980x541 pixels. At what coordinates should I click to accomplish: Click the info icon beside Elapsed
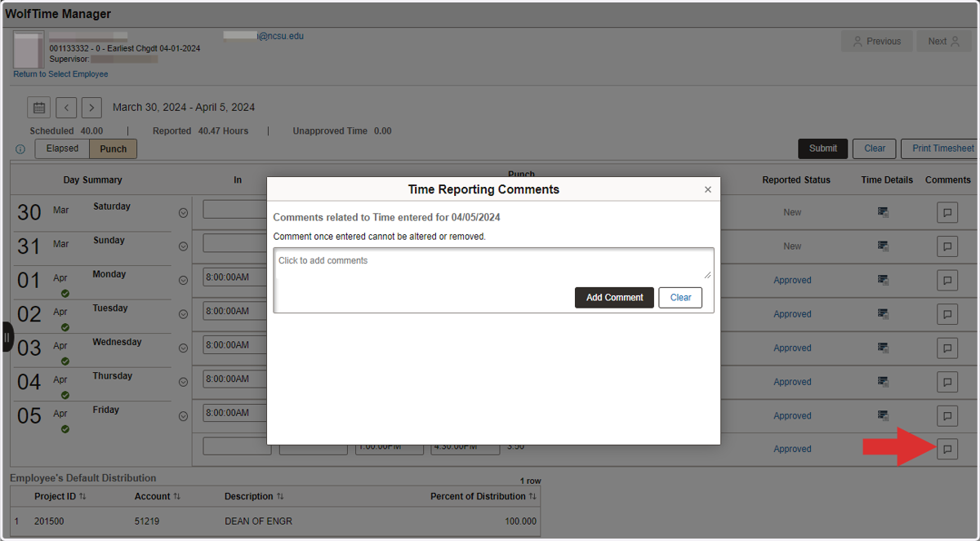(x=20, y=149)
